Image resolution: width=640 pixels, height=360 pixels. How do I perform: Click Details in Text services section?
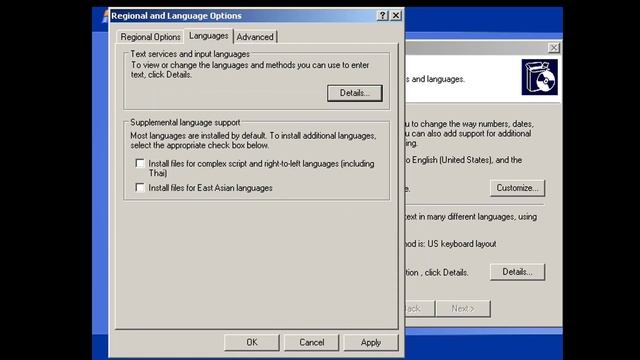click(355, 93)
